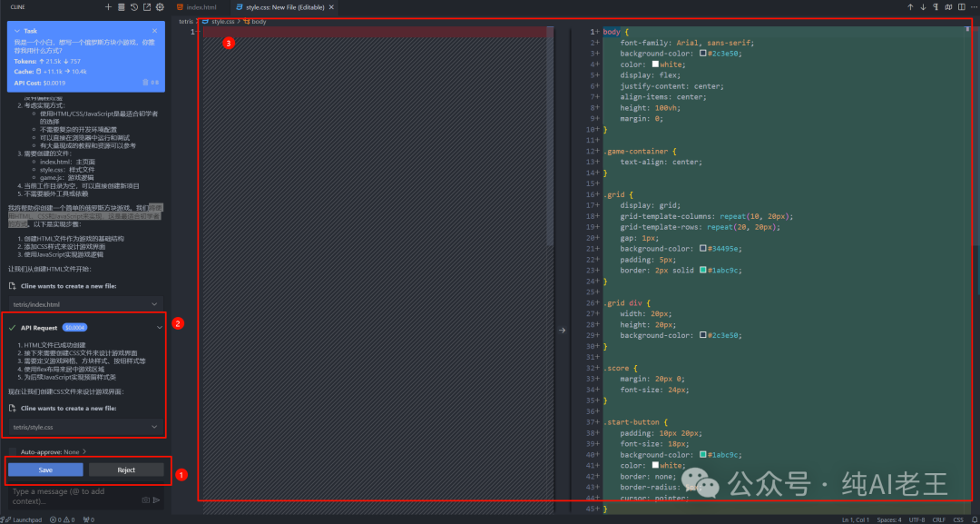
Task: Open Cline settings gear icon
Action: click(160, 6)
